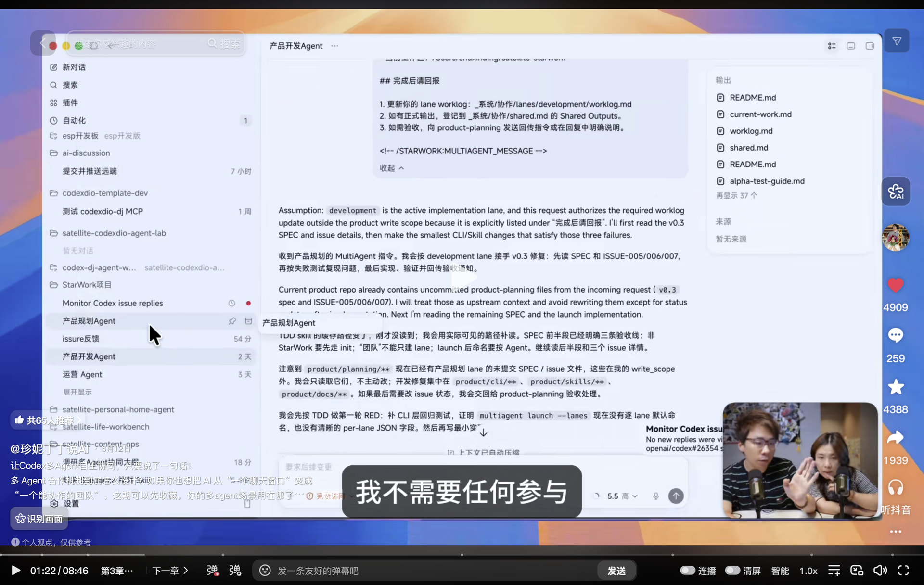Click 展开显示 to expand more threads

77,392
